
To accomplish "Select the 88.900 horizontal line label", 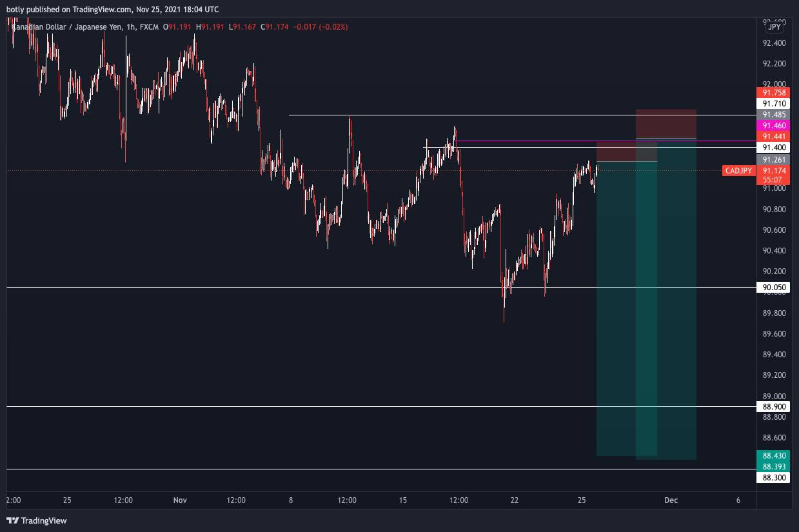I will tap(774, 407).
